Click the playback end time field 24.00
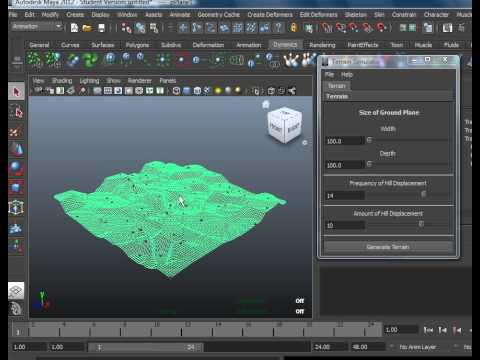The width and height of the screenshot is (480, 360). [x=329, y=347]
